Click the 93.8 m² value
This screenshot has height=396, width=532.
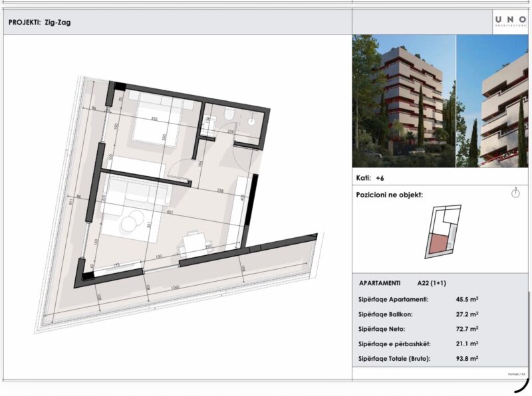click(x=467, y=358)
